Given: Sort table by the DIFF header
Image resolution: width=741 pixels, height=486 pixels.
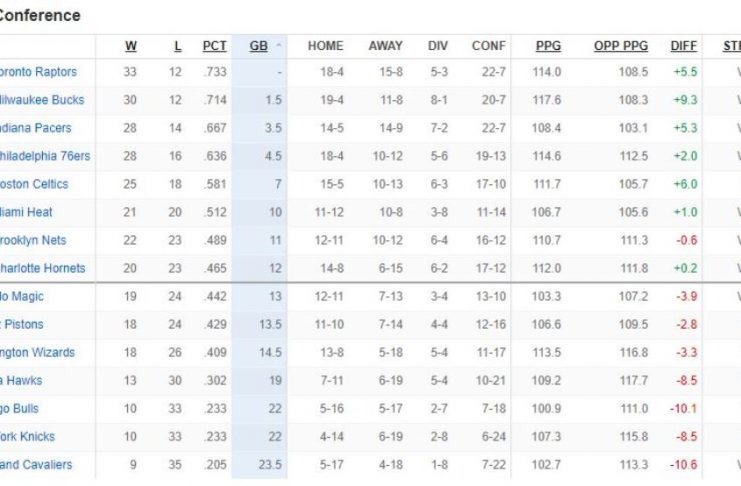Looking at the screenshot, I should [684, 46].
